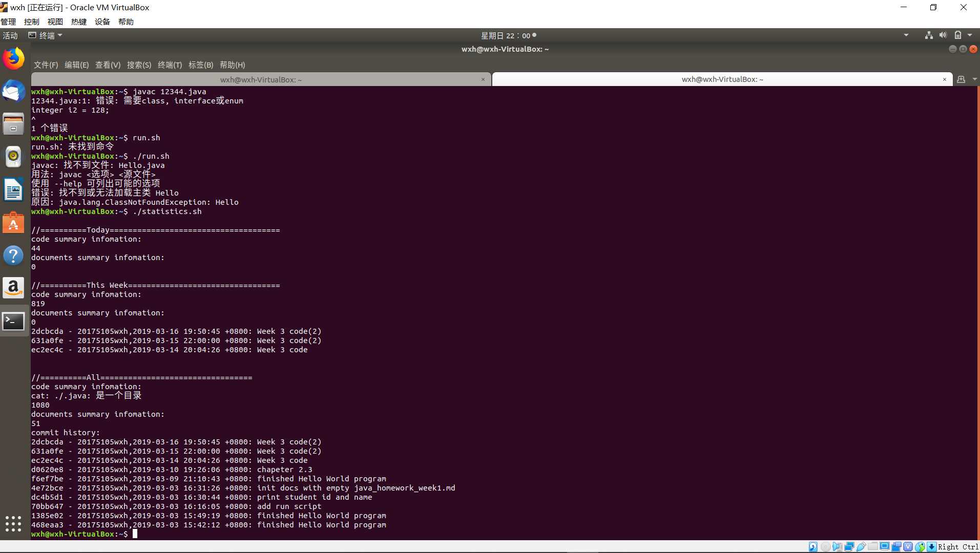980x553 pixels.
Task: Open the 搜索(S) terminal menu
Action: [139, 65]
